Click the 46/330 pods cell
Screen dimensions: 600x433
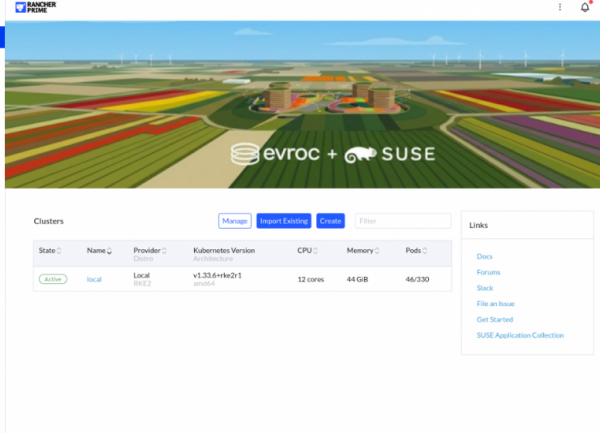[x=417, y=280]
